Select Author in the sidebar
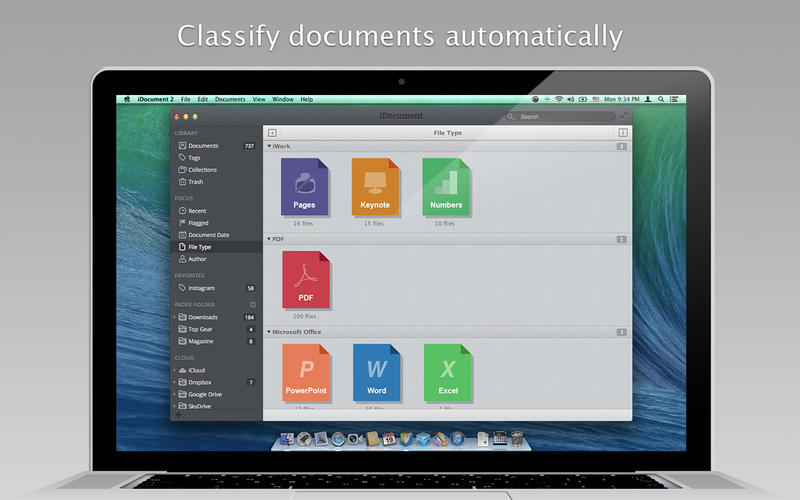This screenshot has width=800, height=500. pos(216,259)
